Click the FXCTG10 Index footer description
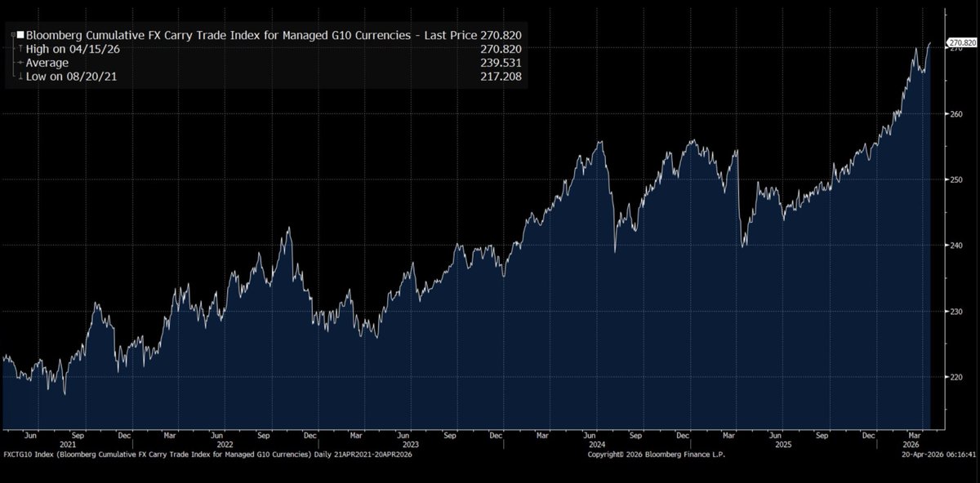Image resolution: width=980 pixels, height=483 pixels. coord(207,454)
